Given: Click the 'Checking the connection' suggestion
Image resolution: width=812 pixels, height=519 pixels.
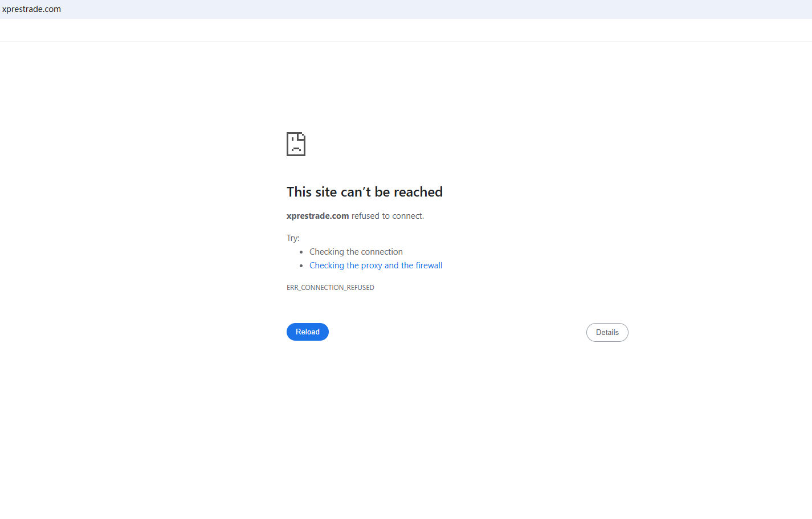Looking at the screenshot, I should (x=356, y=252).
